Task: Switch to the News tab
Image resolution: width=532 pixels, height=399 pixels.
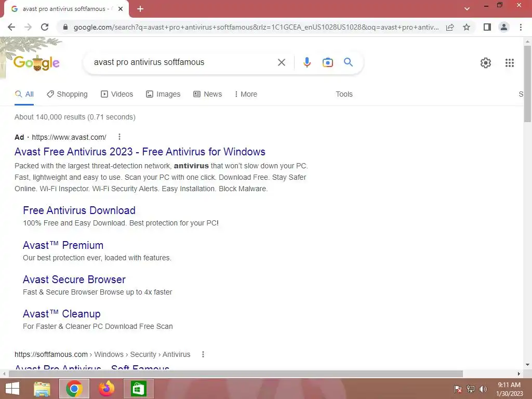Action: coord(208,95)
